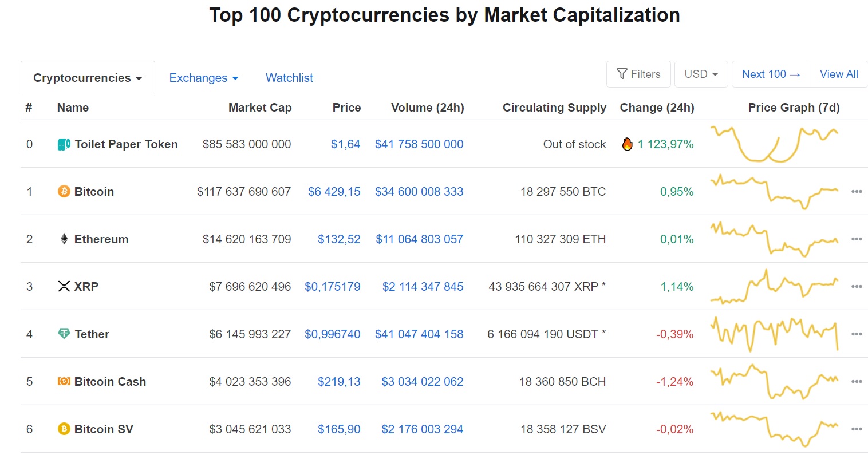Screen dimensions: 868x455
Task: Switch to the Watchlist tab
Action: tap(289, 78)
